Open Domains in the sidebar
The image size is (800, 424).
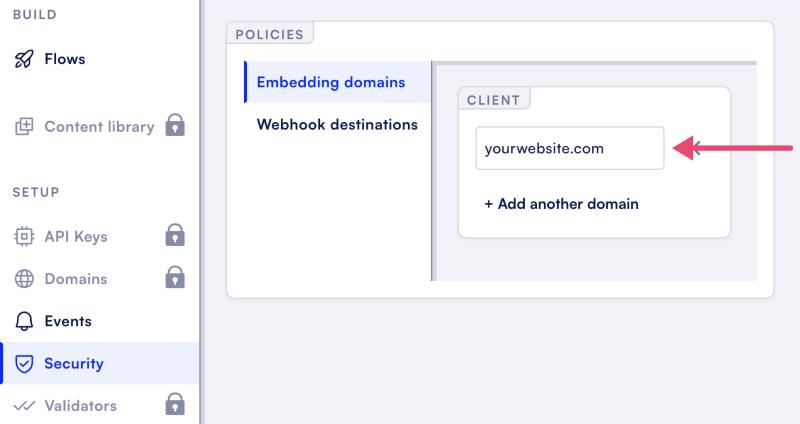76,279
